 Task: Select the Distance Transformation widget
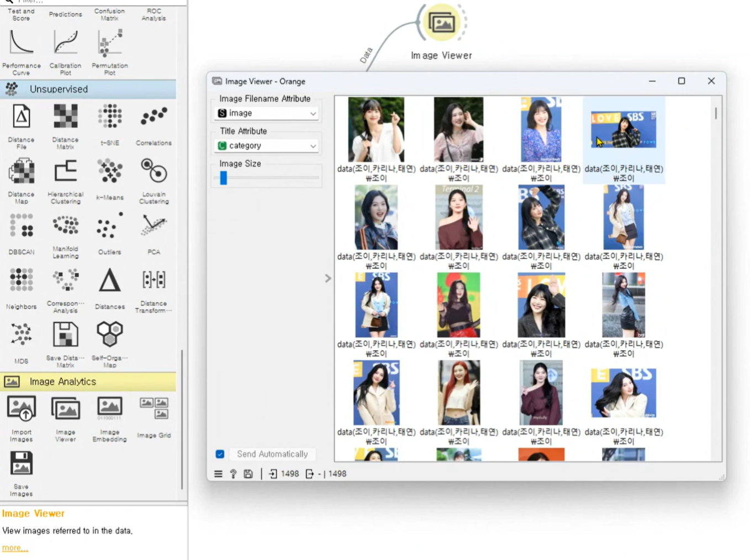[154, 290]
